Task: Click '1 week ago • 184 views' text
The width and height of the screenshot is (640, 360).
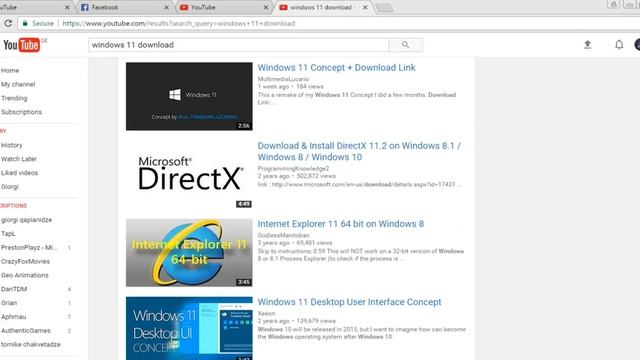Action: [x=291, y=87]
